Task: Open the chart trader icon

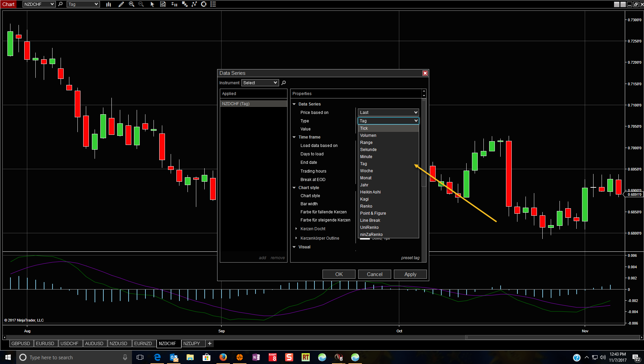Action: [174, 4]
